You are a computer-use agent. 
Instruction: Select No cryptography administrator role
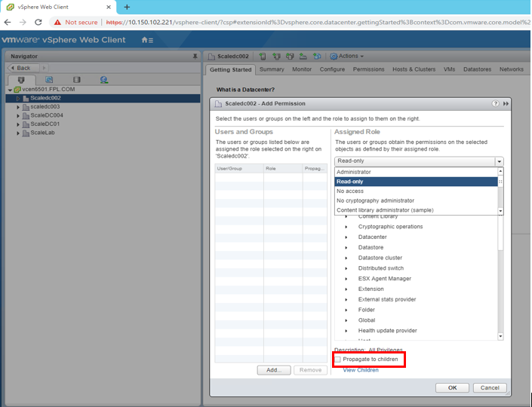coord(416,200)
